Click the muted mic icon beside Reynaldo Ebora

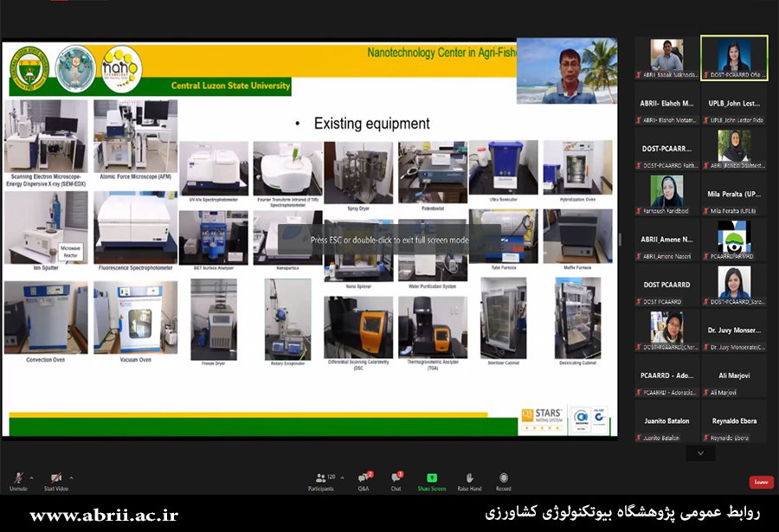(706, 438)
